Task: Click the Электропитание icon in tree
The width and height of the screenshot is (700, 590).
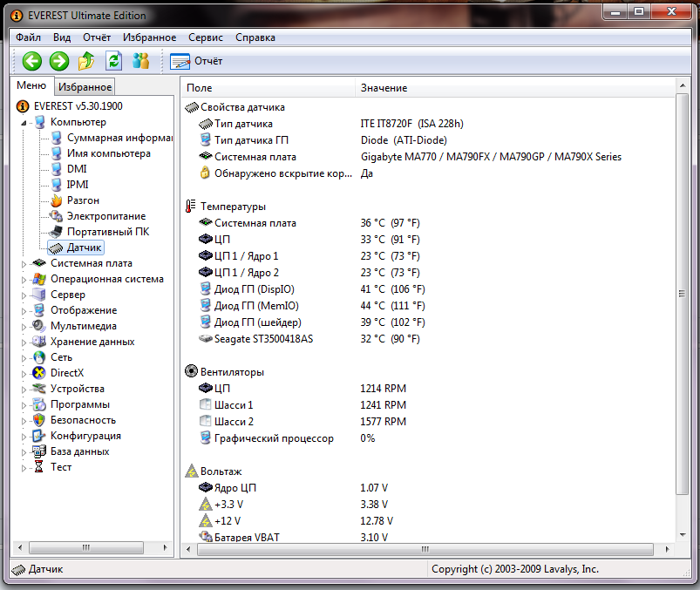Action: click(57, 216)
